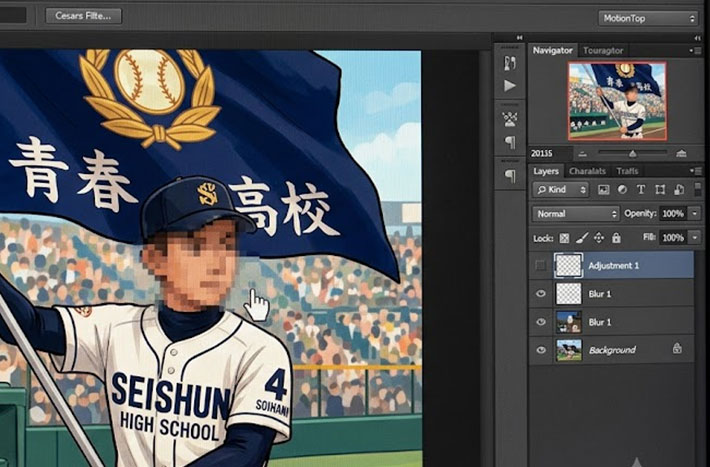Open the MotionTop workspace dropdown
Image resolution: width=710 pixels, height=467 pixels.
pos(648,19)
